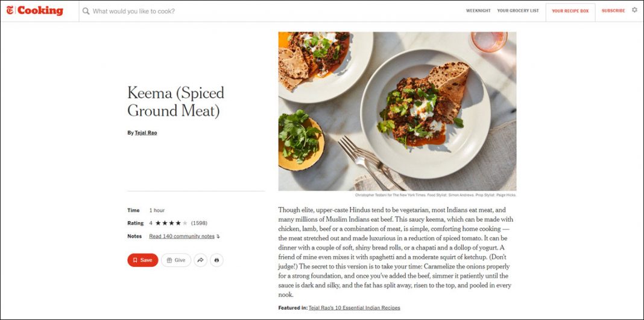The width and height of the screenshot is (644, 320).
Task: Focus the recipe search field
Action: [241, 11]
